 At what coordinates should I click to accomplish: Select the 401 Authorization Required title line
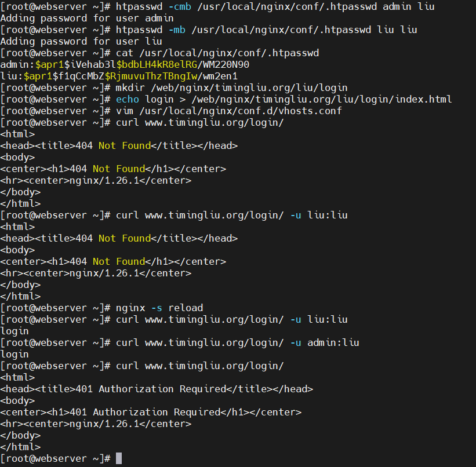click(x=157, y=389)
